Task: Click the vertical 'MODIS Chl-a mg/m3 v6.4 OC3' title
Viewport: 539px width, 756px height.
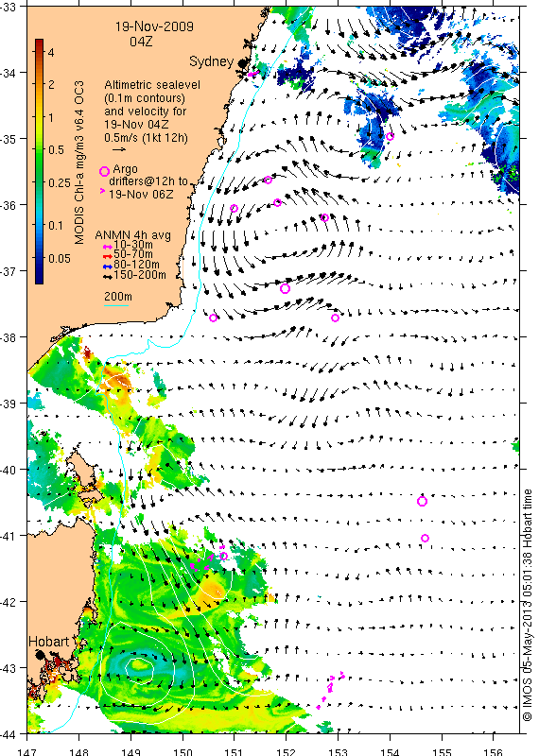Action: tap(78, 163)
